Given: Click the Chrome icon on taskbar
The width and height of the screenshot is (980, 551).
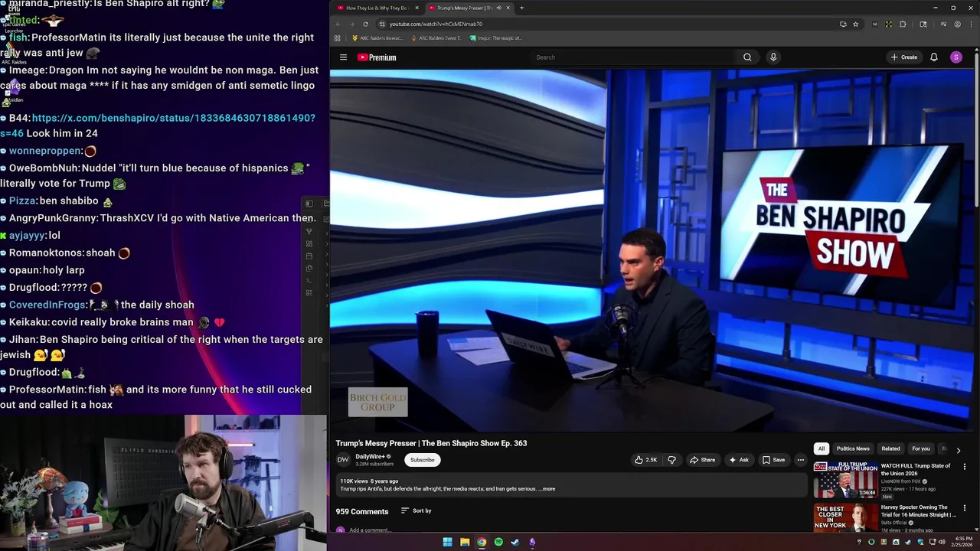Looking at the screenshot, I should [x=482, y=542].
